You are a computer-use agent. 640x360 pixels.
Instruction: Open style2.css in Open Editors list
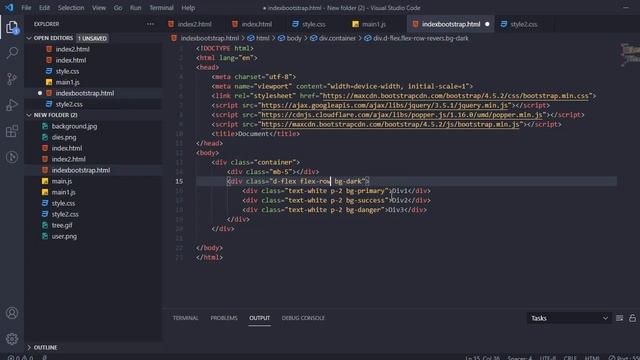tap(69, 104)
